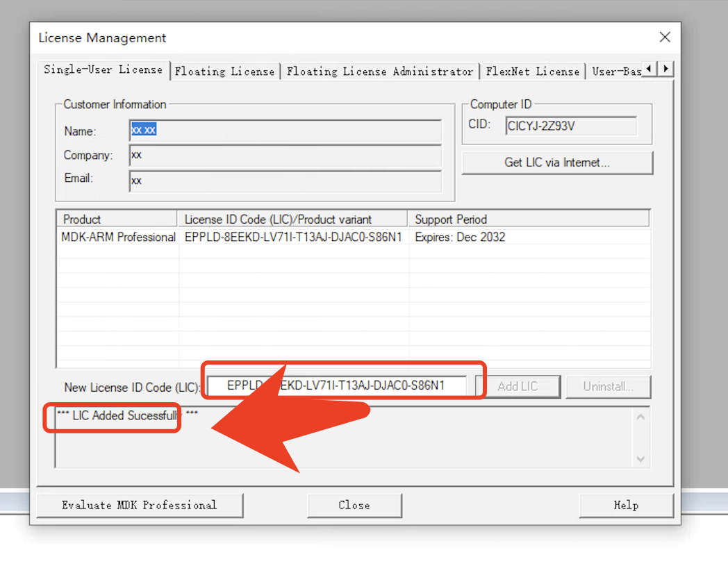Click the Company input field
The height and width of the screenshot is (582, 728).
(x=286, y=156)
